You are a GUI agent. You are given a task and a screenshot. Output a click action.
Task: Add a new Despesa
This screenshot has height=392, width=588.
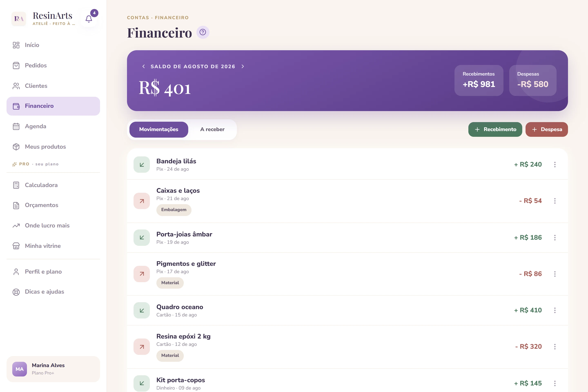(547, 129)
